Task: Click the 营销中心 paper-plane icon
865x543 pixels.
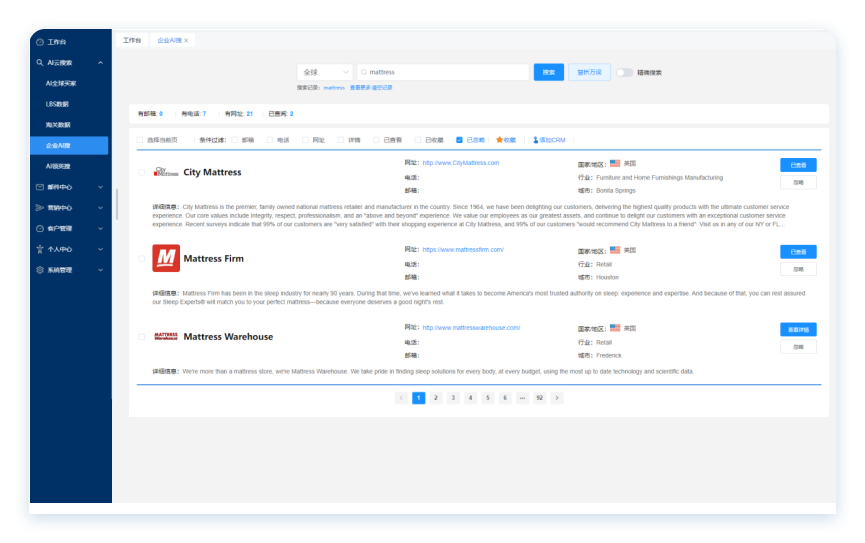Action: tap(40, 208)
